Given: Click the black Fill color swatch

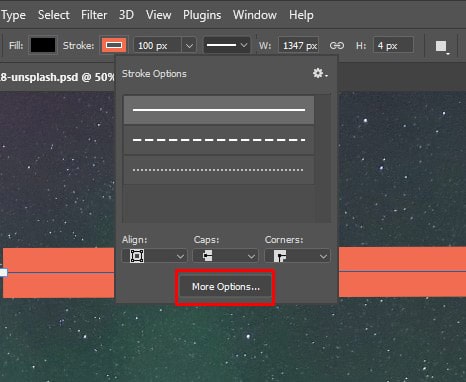Looking at the screenshot, I should 43,45.
